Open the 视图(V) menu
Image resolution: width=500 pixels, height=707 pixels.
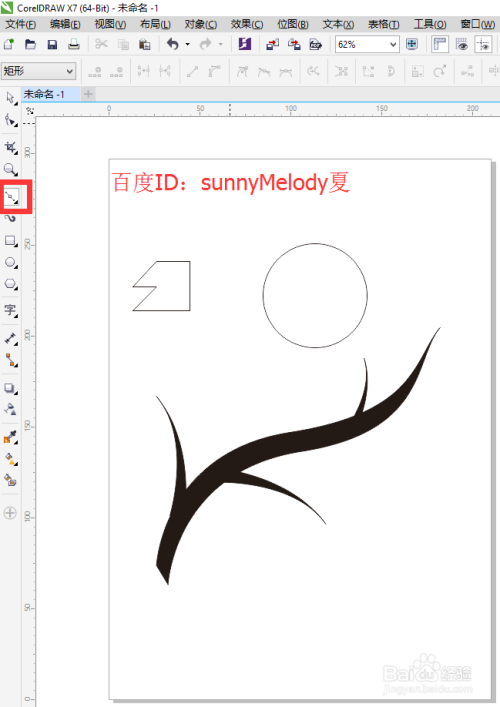click(110, 24)
